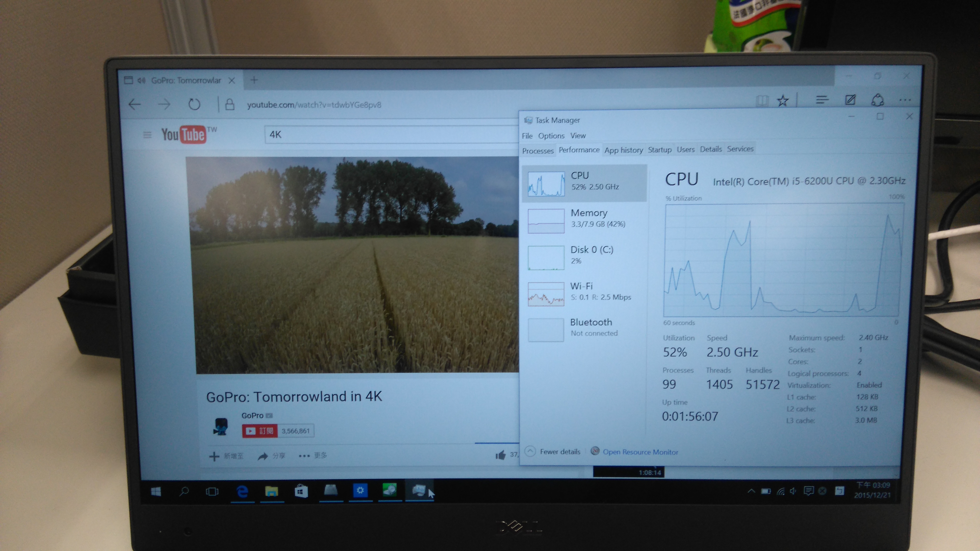The height and width of the screenshot is (551, 980).
Task: Open YouTube guide hamburger menu
Action: [x=147, y=135]
